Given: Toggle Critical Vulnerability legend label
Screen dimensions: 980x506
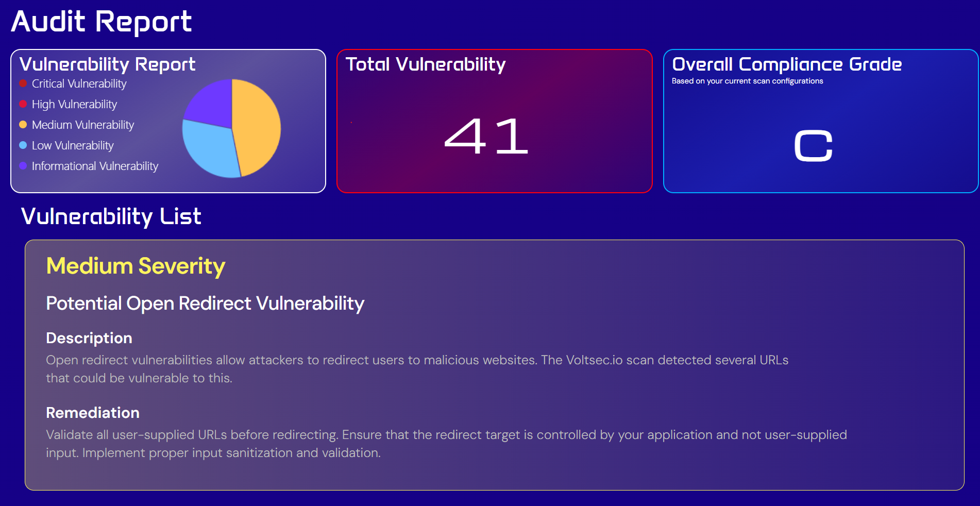Looking at the screenshot, I should [79, 83].
